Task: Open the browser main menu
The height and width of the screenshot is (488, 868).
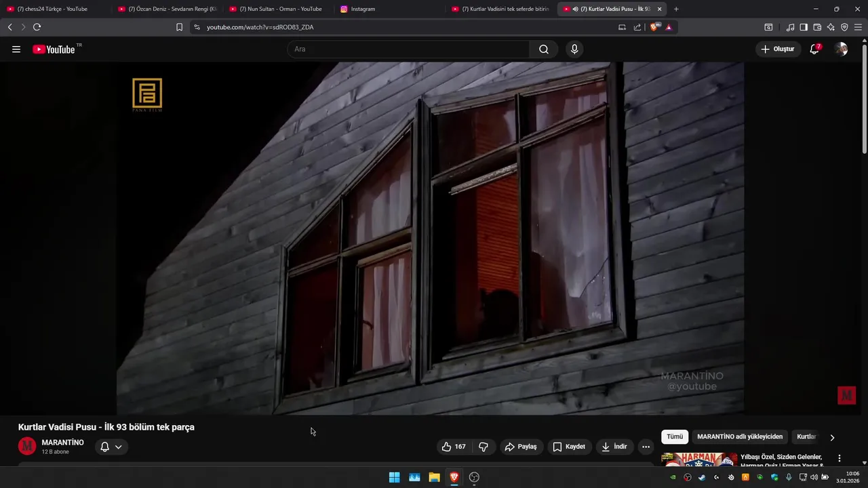Action: [858, 27]
